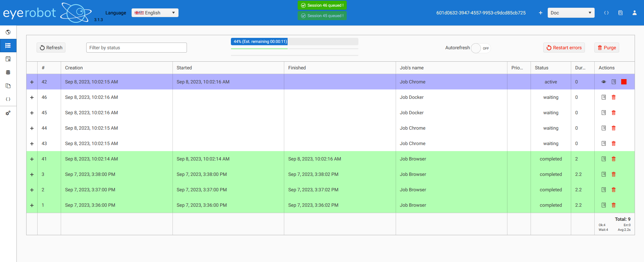Expand row details for job 2

(32, 190)
